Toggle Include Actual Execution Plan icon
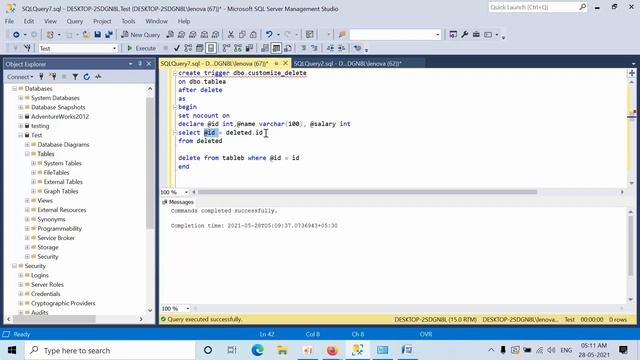Image resolution: width=640 pixels, height=360 pixels. pyautogui.click(x=227, y=48)
